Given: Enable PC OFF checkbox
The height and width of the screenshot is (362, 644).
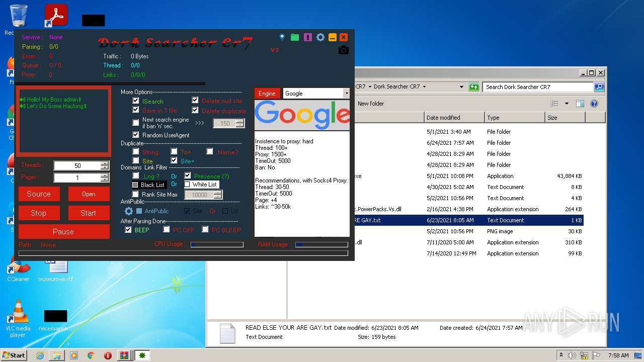Looking at the screenshot, I should [167, 230].
